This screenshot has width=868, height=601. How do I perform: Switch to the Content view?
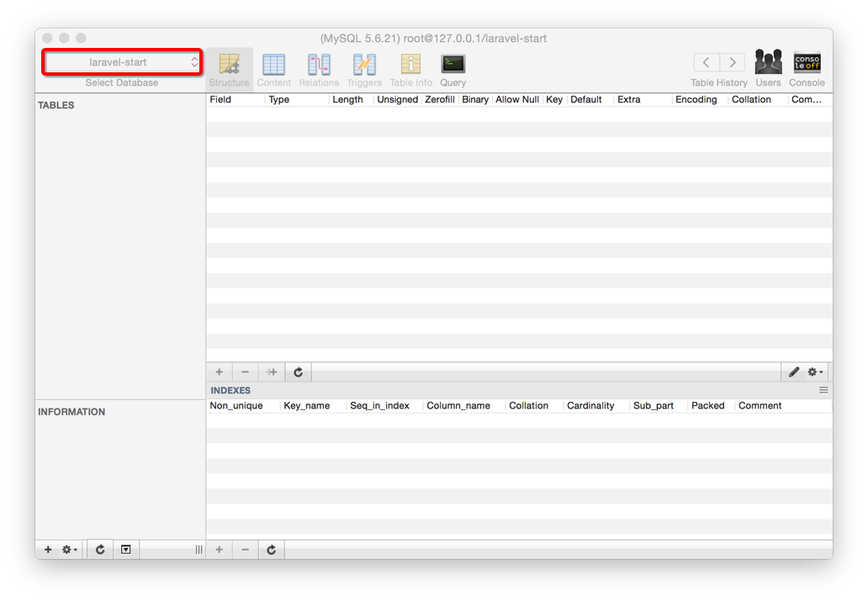click(273, 69)
